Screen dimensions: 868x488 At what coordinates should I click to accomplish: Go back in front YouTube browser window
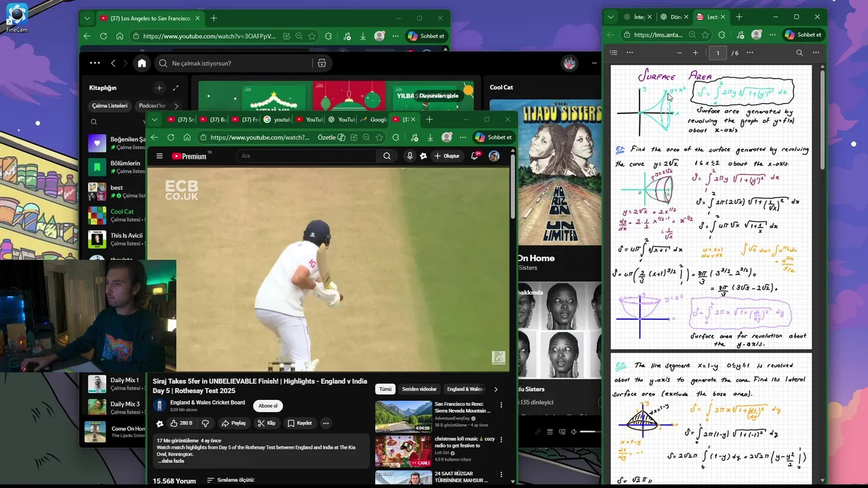[155, 137]
